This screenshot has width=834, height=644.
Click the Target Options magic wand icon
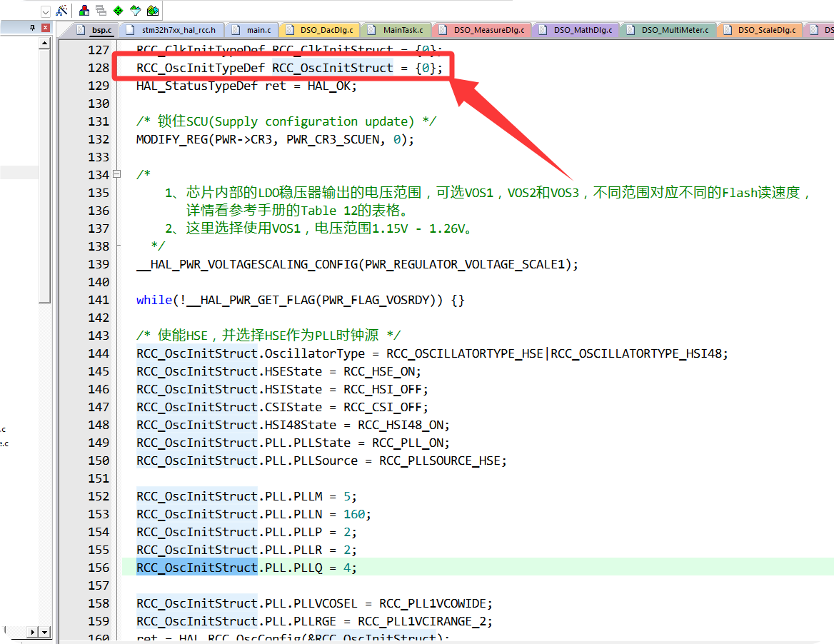(62, 11)
